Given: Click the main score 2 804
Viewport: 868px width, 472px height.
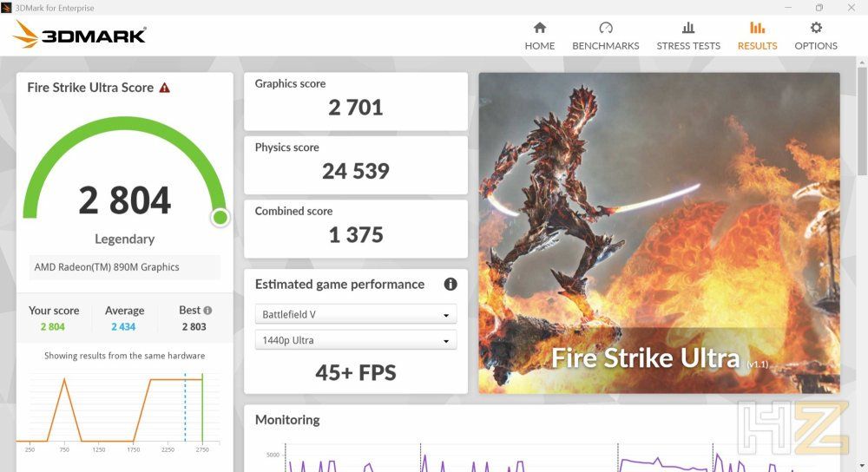Looking at the screenshot, I should point(124,200).
